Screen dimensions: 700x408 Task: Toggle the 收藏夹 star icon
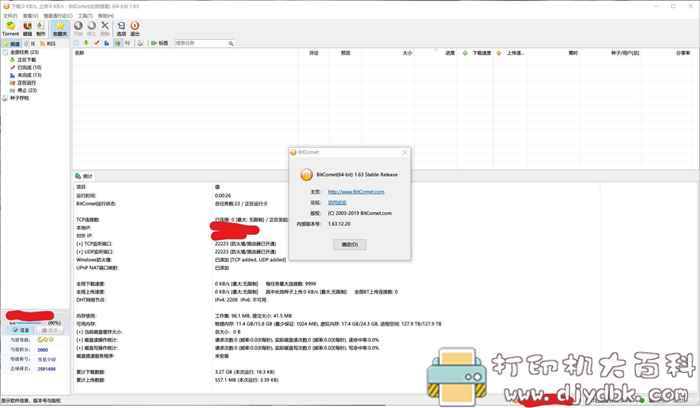(60, 29)
